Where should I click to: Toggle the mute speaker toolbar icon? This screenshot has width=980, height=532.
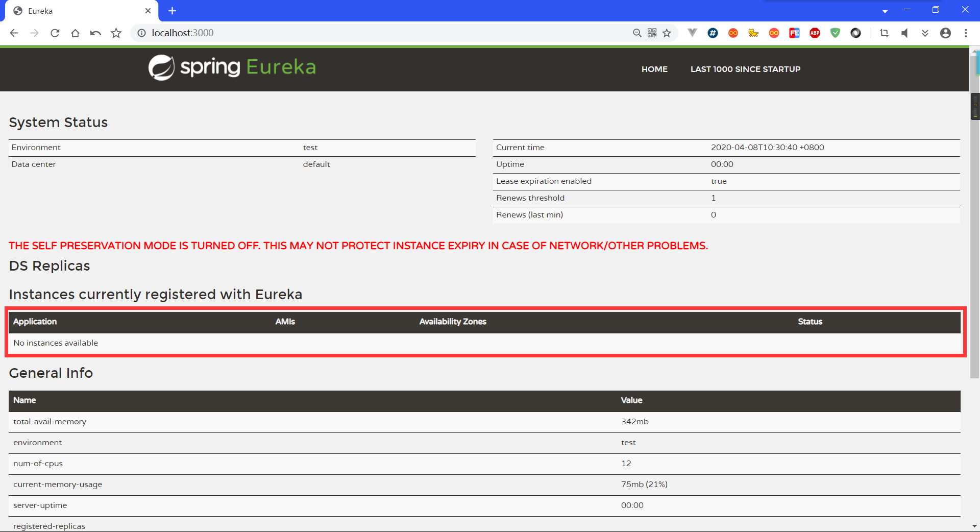tap(904, 33)
